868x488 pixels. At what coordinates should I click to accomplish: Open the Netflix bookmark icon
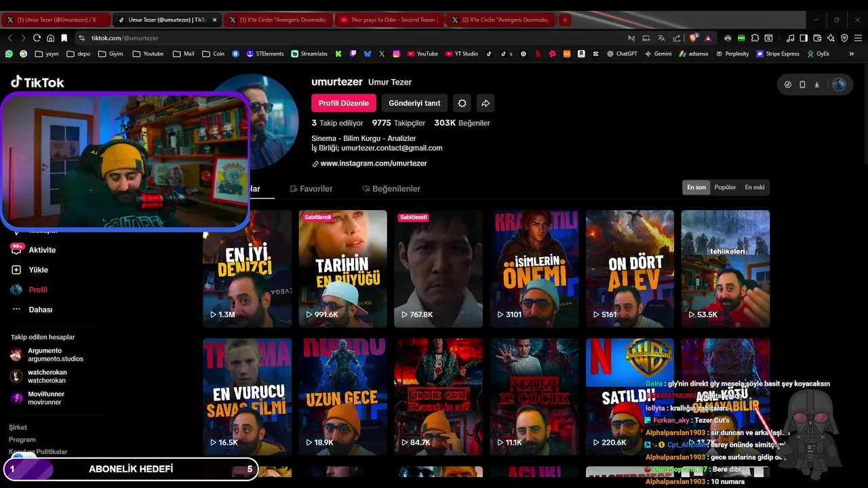pos(538,54)
